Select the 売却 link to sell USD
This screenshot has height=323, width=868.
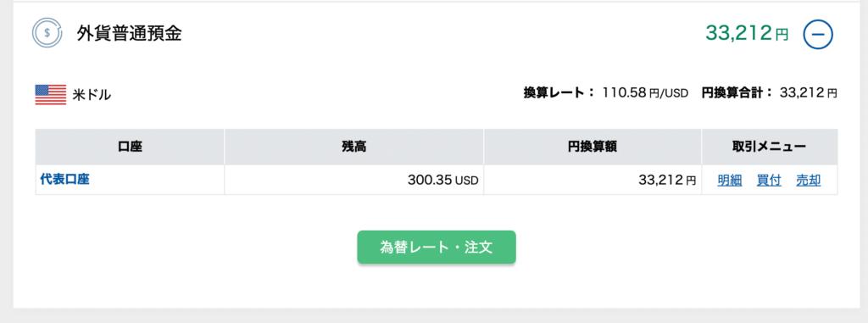pyautogui.click(x=808, y=180)
